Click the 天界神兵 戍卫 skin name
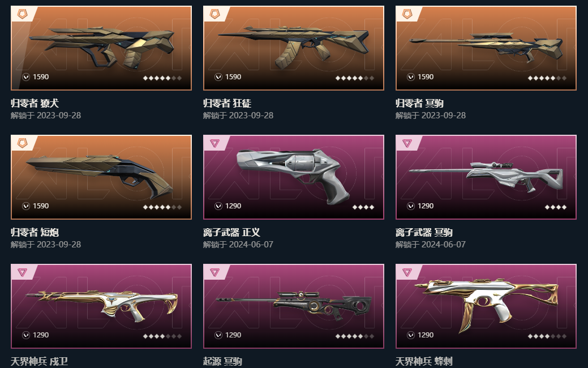 (x=40, y=361)
